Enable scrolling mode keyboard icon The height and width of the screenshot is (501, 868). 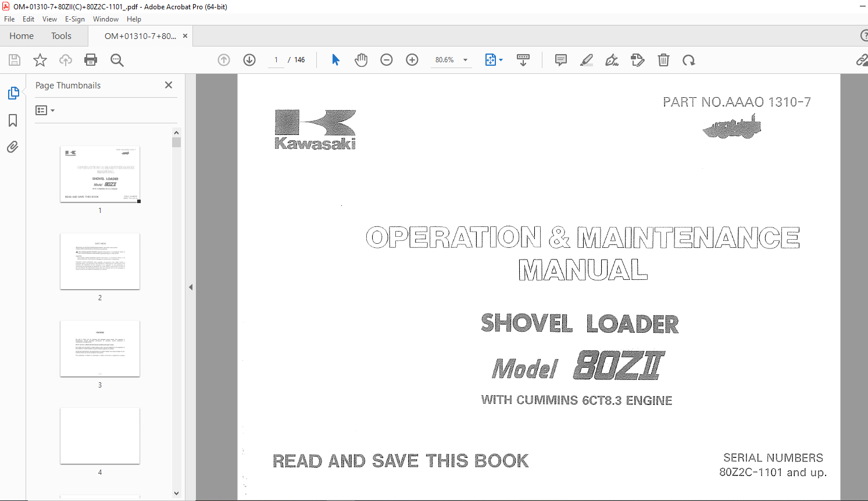tap(523, 60)
